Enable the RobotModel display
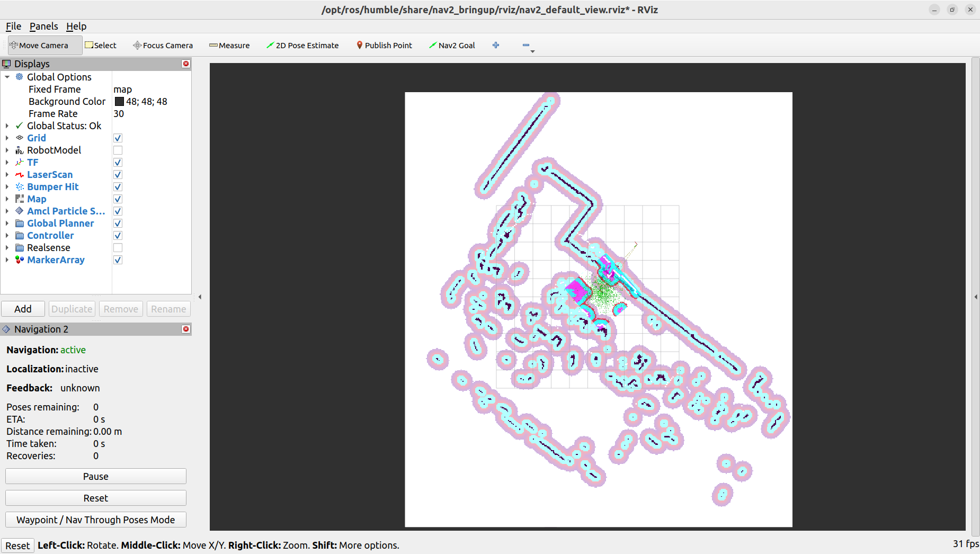 pyautogui.click(x=117, y=150)
